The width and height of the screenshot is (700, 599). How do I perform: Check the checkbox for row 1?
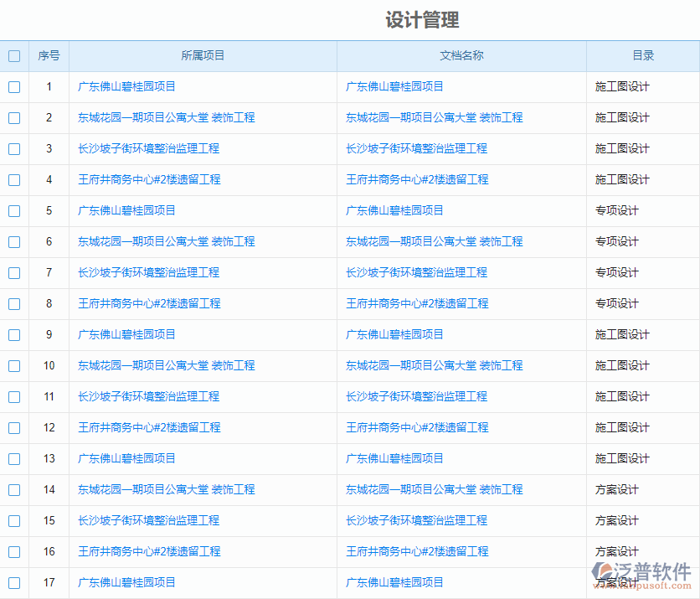[x=13, y=86]
